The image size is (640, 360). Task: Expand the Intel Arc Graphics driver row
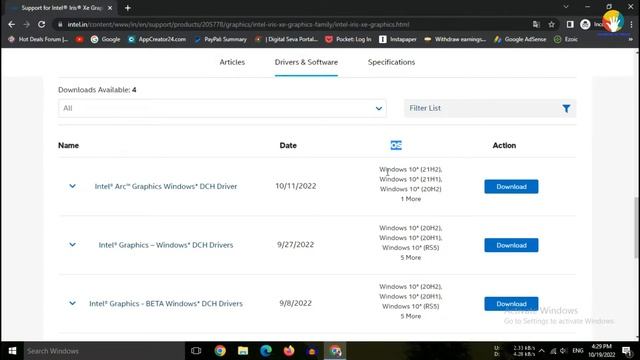(72, 186)
